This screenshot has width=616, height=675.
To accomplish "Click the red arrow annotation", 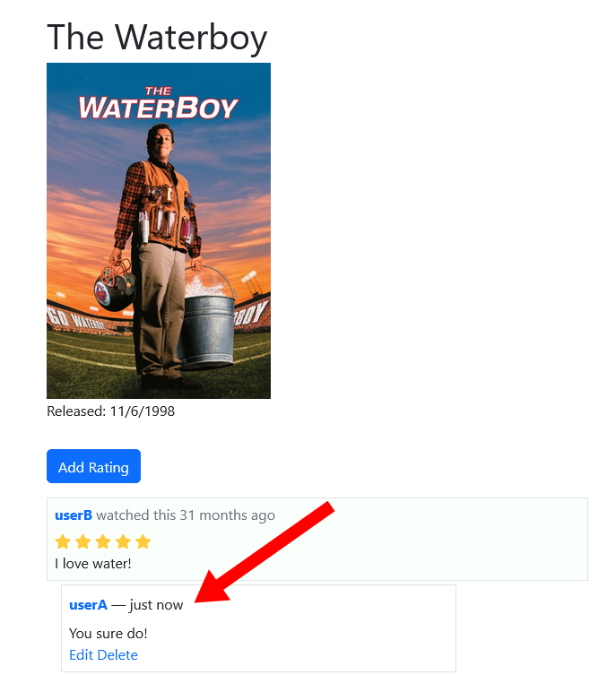I will coord(264,552).
